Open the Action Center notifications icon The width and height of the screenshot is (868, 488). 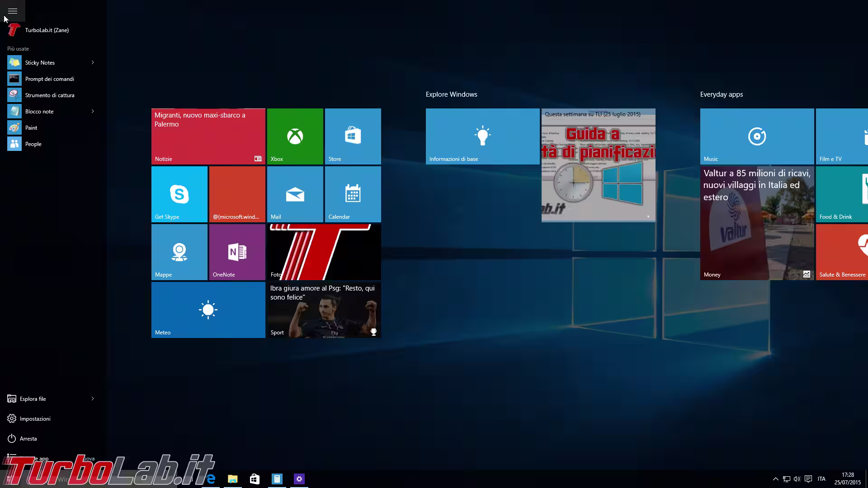(x=808, y=479)
